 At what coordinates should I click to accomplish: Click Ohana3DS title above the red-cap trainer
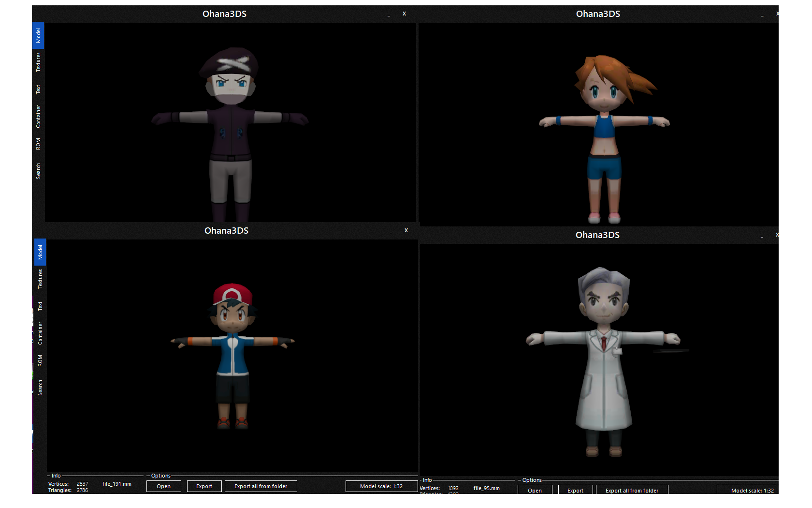pos(227,231)
